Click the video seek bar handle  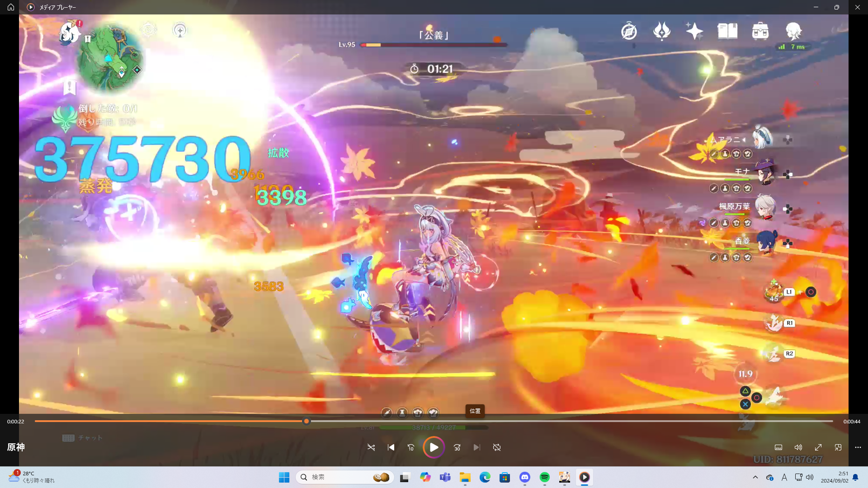click(x=307, y=421)
